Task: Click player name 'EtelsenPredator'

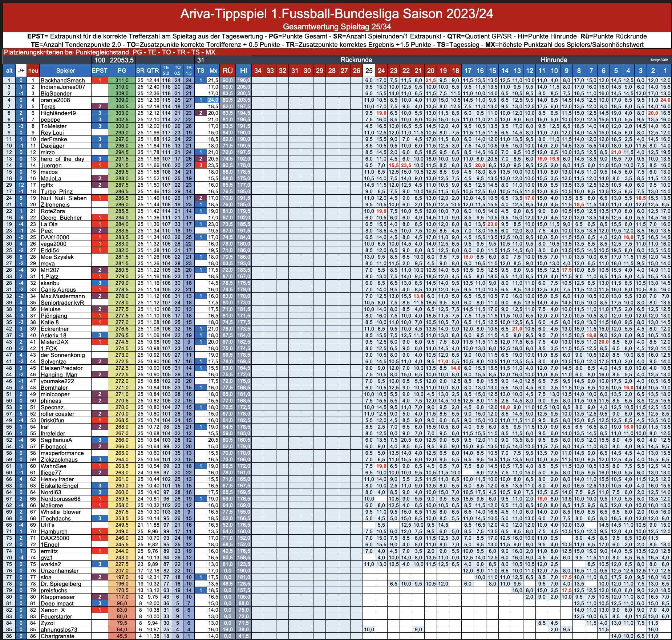Action: coord(61,368)
